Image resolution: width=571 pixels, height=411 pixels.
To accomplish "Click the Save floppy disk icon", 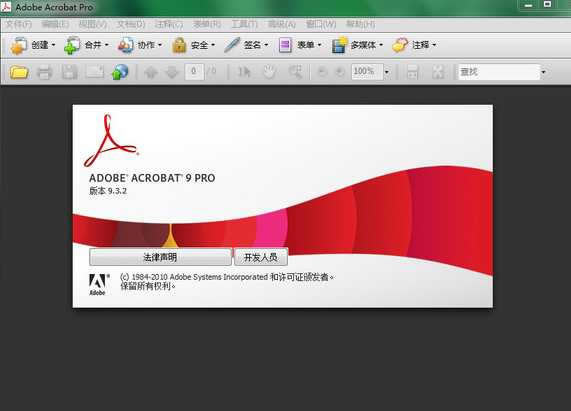I will 70,72.
